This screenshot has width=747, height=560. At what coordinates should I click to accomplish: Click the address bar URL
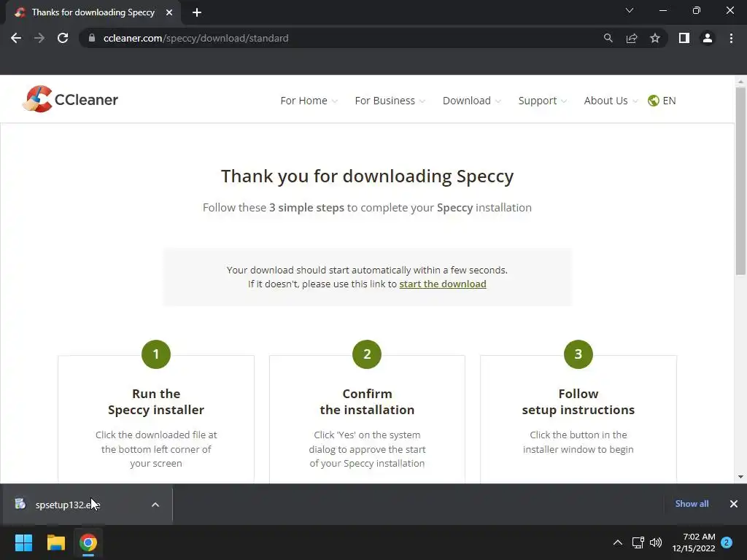point(196,38)
